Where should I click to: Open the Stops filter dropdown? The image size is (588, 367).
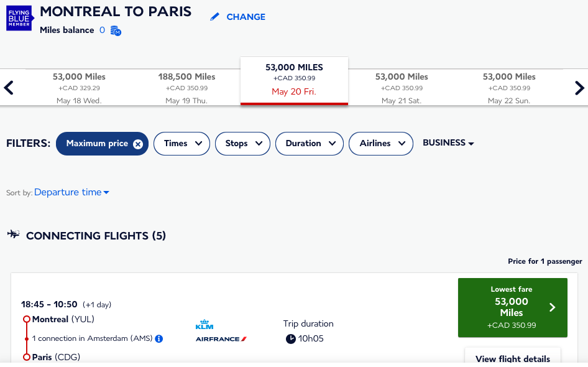pos(242,143)
